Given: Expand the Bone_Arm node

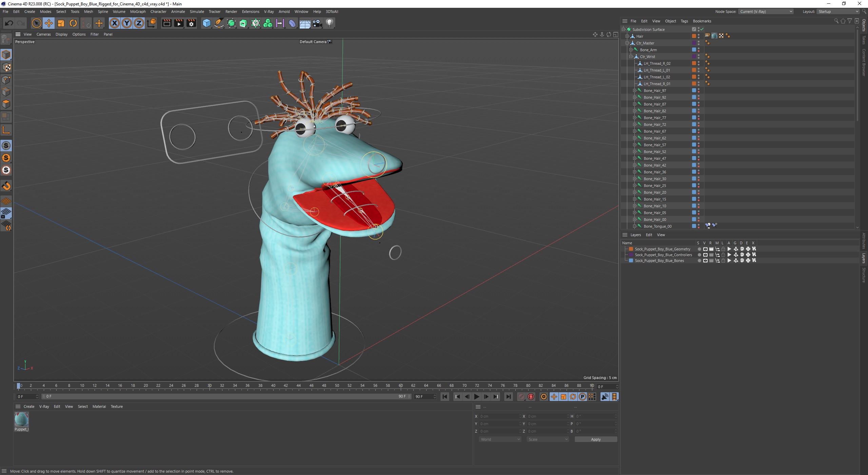Looking at the screenshot, I should [x=631, y=50].
